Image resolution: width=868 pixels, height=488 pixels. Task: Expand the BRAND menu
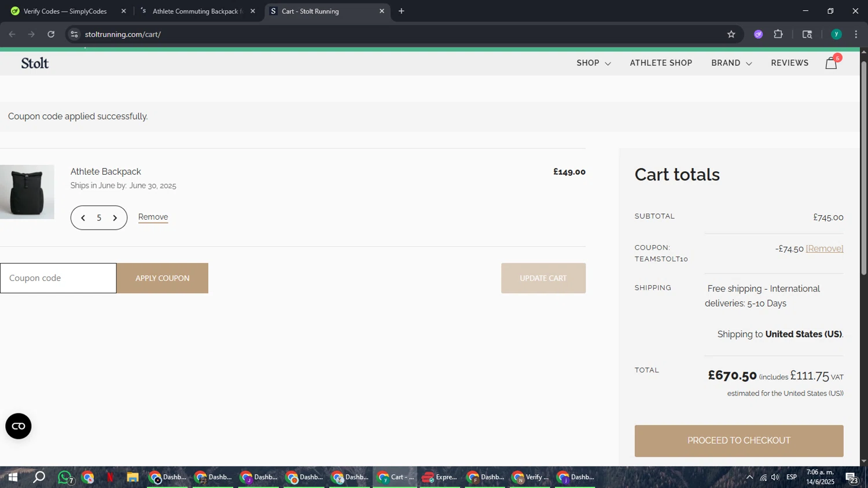point(731,63)
